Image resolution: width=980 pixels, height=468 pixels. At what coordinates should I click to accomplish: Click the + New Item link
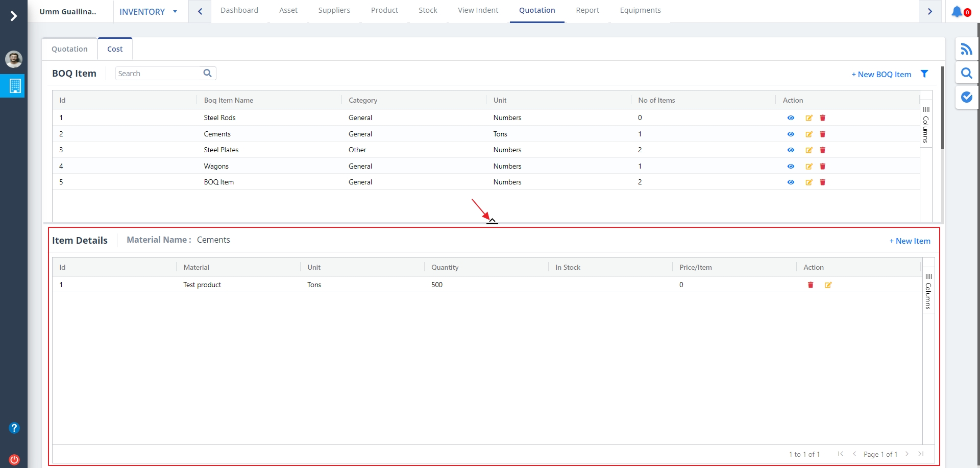(x=910, y=241)
